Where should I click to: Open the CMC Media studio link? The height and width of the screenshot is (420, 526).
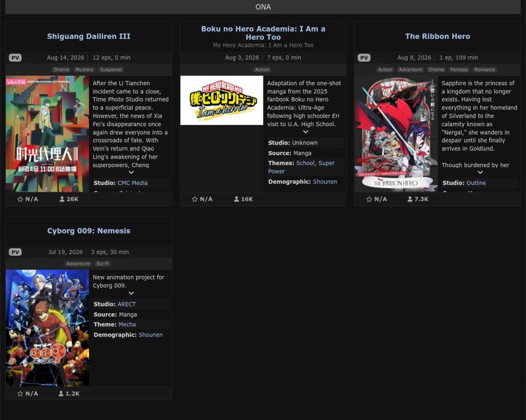(133, 183)
